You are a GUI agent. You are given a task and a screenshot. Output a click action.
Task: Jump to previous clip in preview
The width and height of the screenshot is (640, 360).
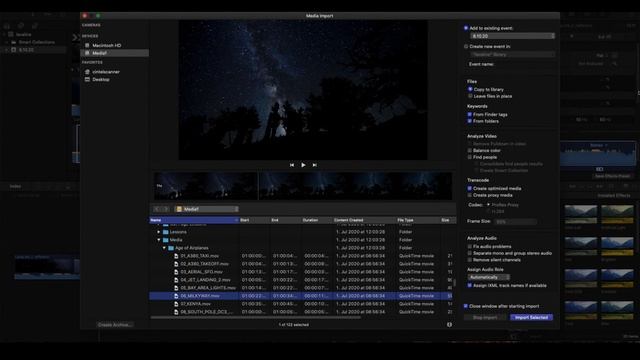coord(292,165)
